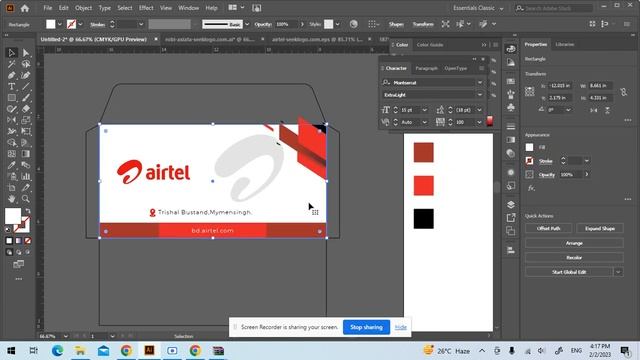Click the Fill swatch in Appearance
Image resolution: width=640 pixels, height=360 pixels.
click(529, 147)
